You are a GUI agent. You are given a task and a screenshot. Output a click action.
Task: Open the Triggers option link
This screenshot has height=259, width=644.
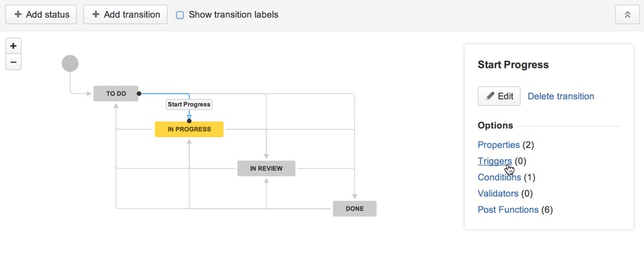tap(495, 161)
